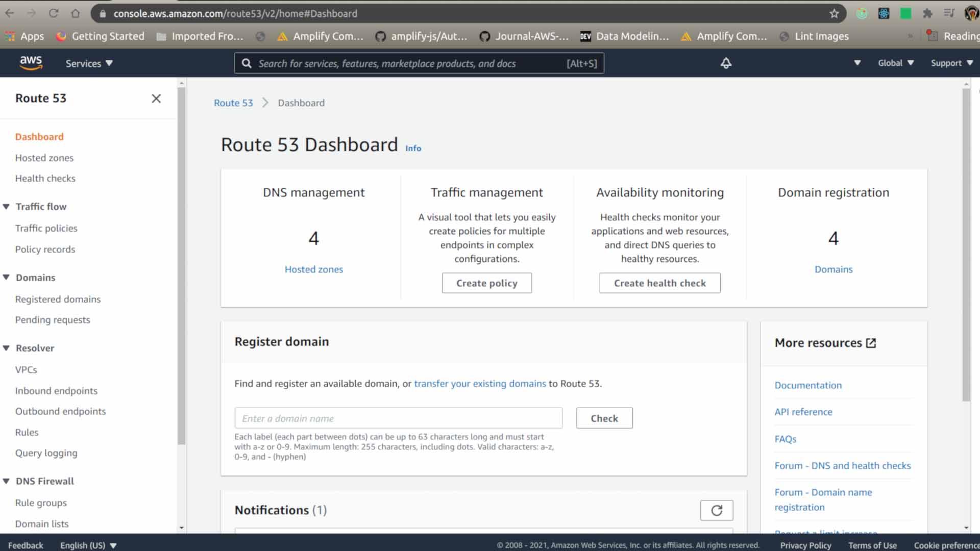Click the browser profile avatar
This screenshot has height=551, width=980.
coord(971,14)
